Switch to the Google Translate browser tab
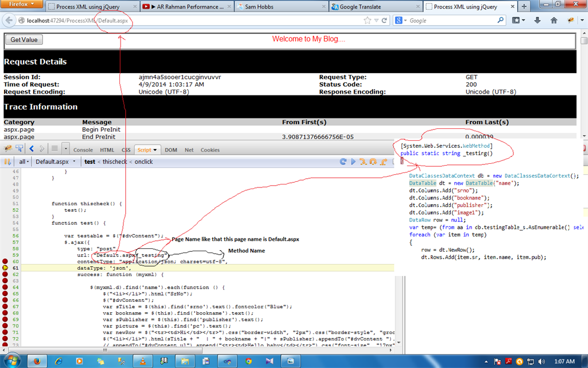The width and height of the screenshot is (588, 368). (376, 6)
